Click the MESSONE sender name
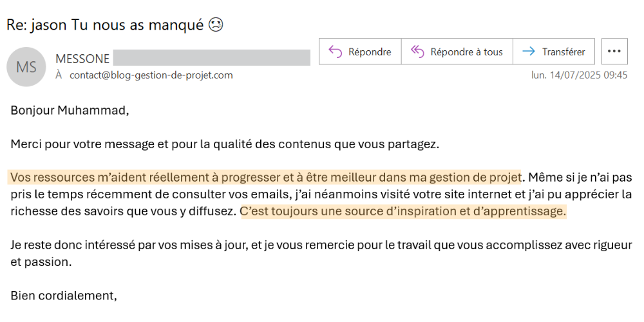 coord(82,59)
